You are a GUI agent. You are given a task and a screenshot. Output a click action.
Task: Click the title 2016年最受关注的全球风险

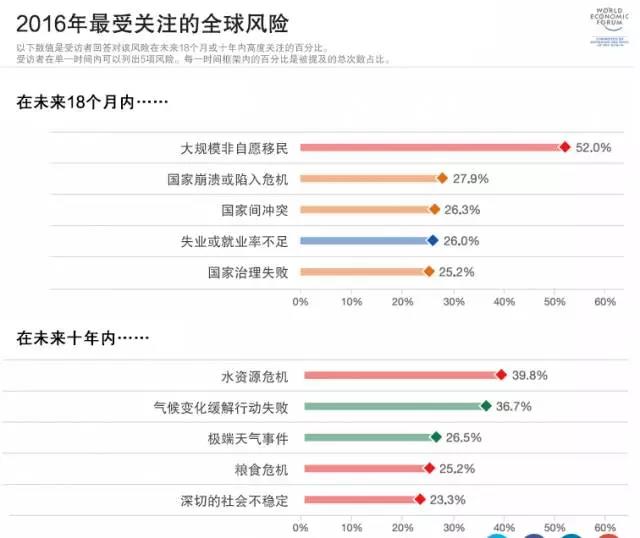[142, 19]
